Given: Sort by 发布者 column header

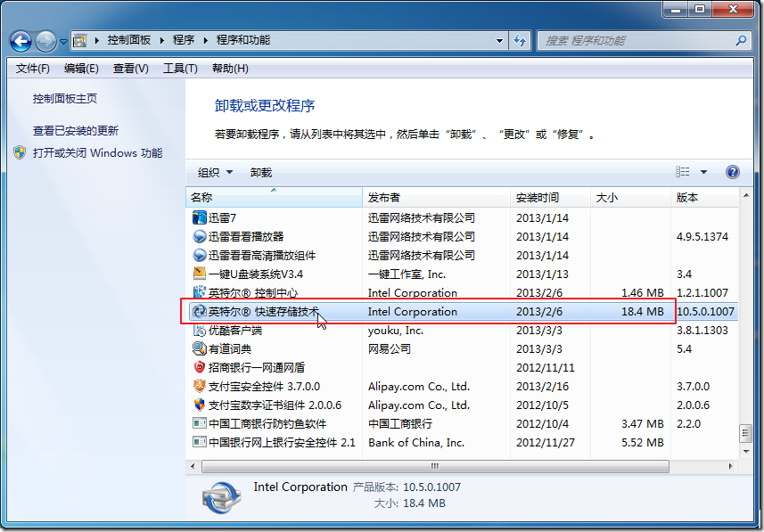Looking at the screenshot, I should (x=436, y=197).
